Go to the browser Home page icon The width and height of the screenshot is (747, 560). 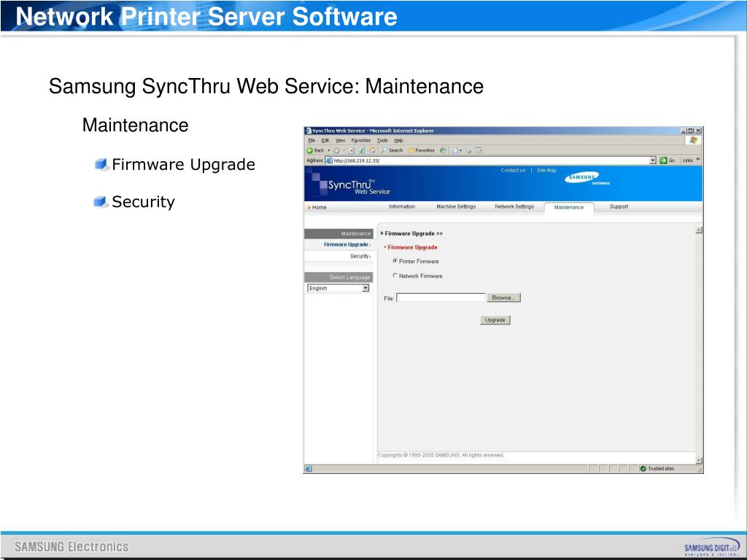(x=371, y=150)
